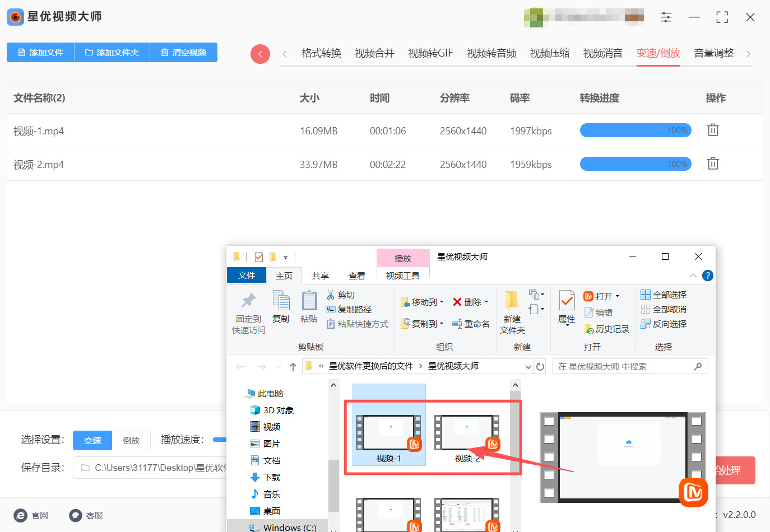Viewport: 770px width, 532px height.
Task: Open the settings sliders icon in title bar
Action: point(666,17)
